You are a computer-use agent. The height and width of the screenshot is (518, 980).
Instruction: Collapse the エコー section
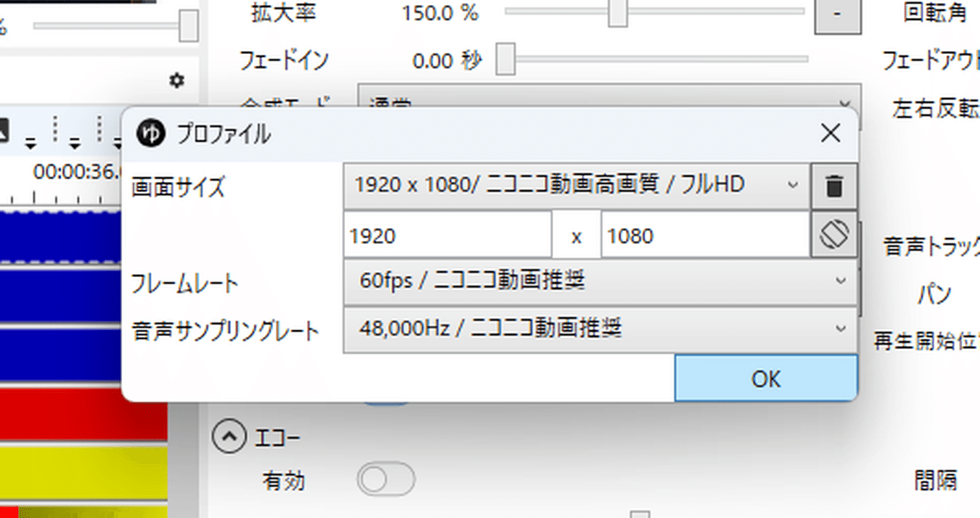click(x=229, y=436)
